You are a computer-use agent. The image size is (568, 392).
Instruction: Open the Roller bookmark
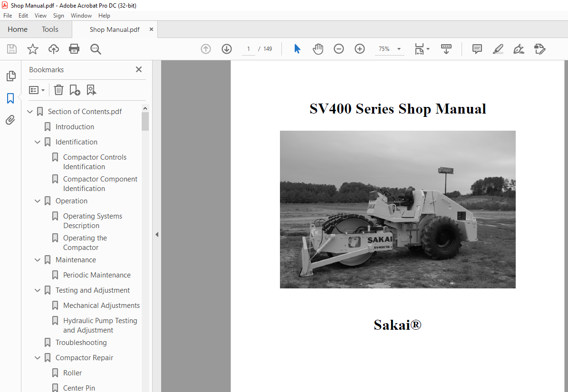click(72, 373)
